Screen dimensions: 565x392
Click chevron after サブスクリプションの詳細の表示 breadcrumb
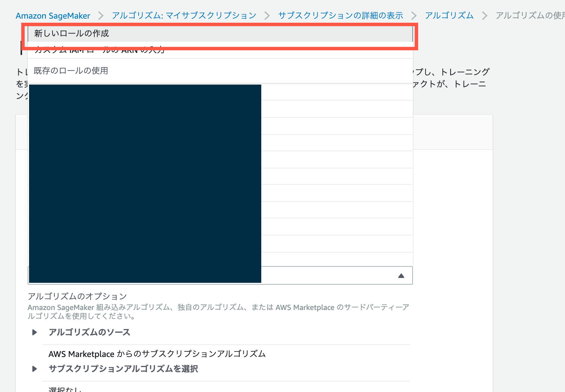pyautogui.click(x=414, y=16)
